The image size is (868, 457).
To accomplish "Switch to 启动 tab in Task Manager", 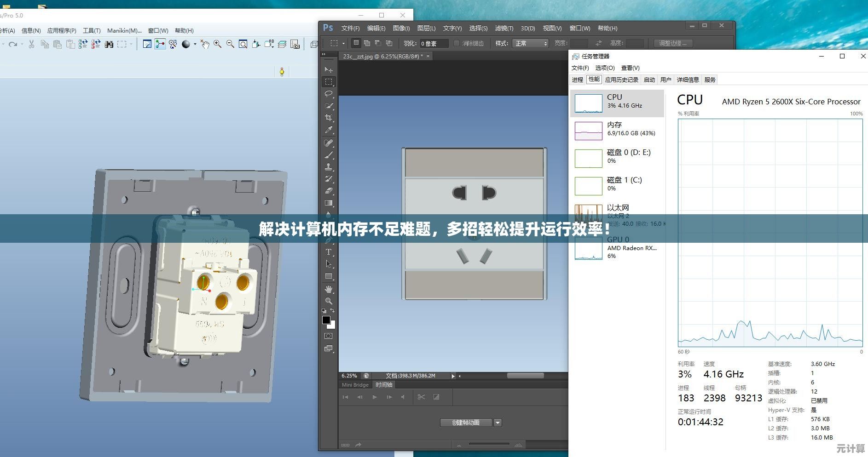I will (649, 80).
